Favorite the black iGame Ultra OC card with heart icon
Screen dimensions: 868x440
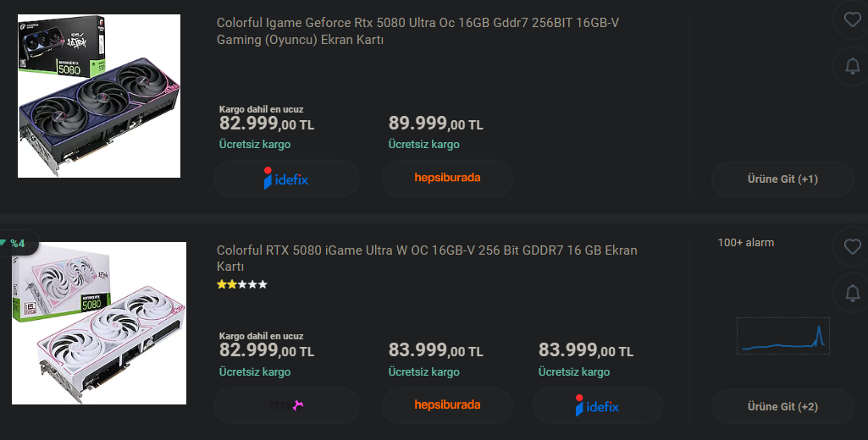click(853, 19)
